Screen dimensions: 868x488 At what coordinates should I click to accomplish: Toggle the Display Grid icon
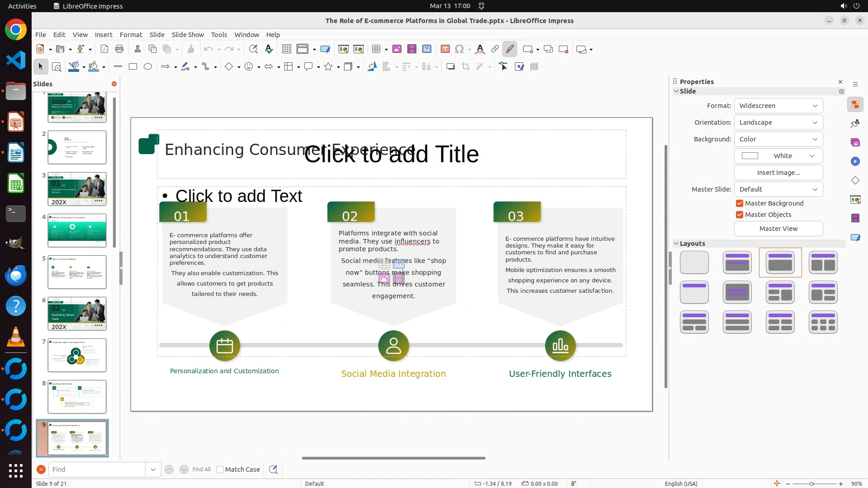(287, 49)
